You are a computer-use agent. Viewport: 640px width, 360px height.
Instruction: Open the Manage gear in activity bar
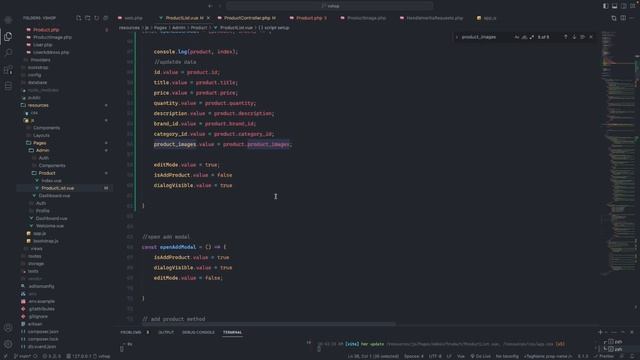click(8, 344)
